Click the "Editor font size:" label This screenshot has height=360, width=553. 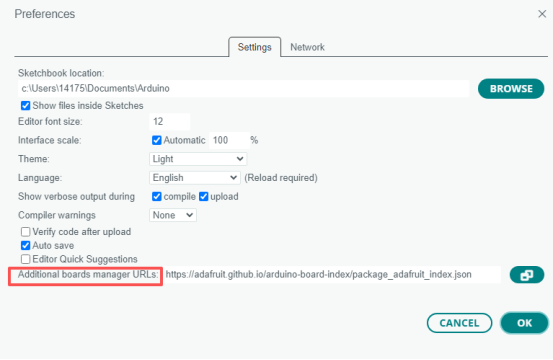[50, 121]
